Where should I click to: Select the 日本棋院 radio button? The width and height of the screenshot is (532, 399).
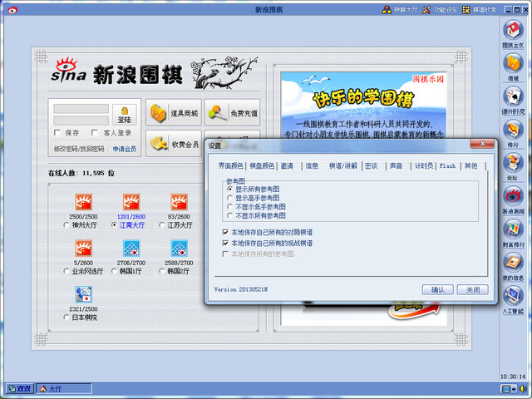pos(66,318)
